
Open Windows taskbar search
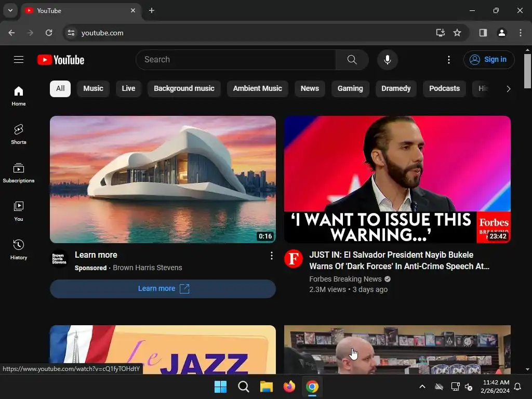243,387
